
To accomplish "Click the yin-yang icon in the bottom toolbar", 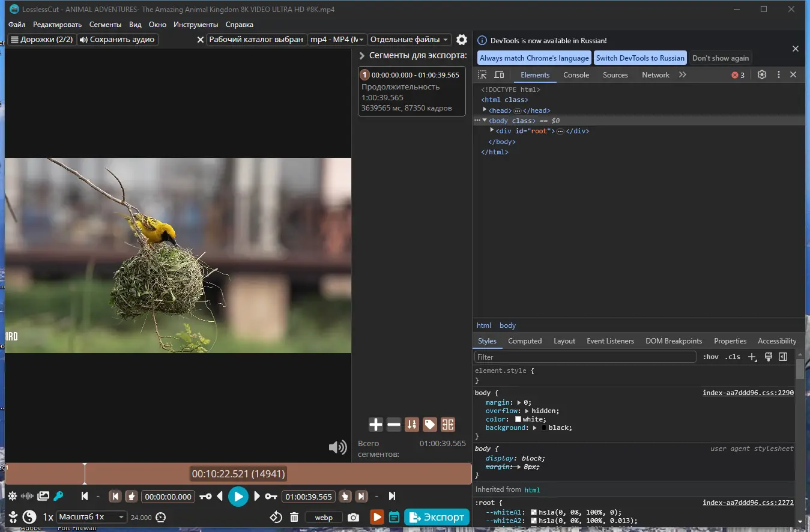I will point(29,517).
